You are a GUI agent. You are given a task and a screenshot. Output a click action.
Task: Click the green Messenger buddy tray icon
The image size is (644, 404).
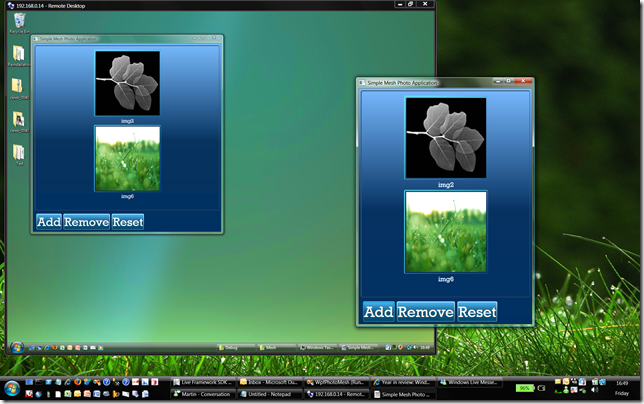pos(566,390)
